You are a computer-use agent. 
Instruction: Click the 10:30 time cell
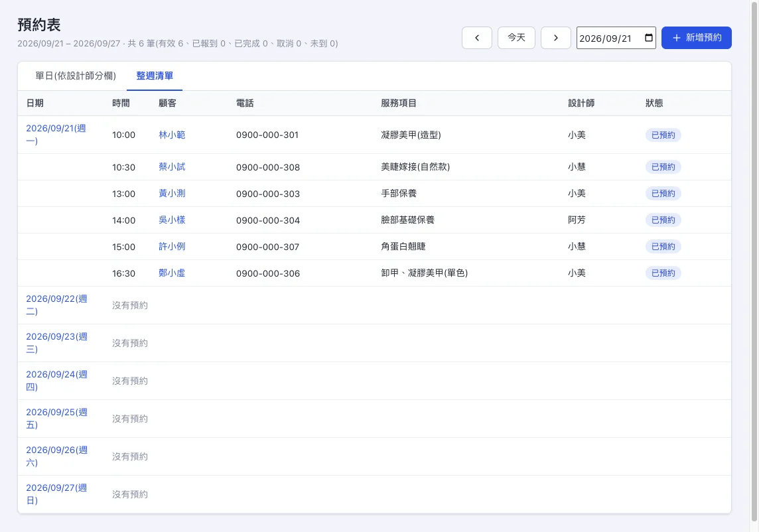click(x=123, y=167)
